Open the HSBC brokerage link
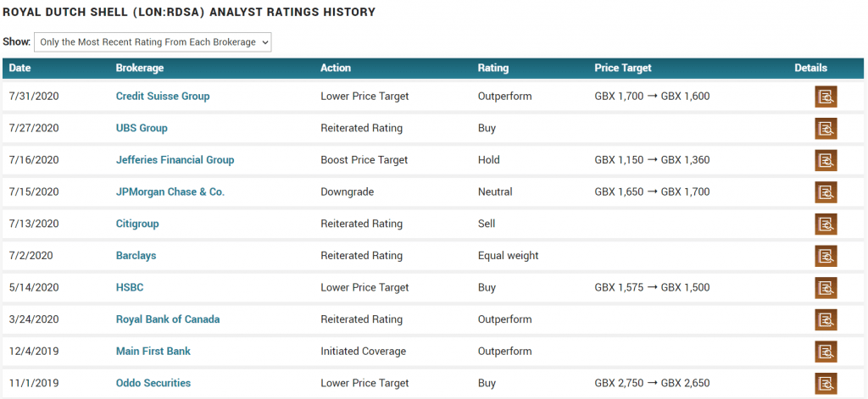 tap(130, 288)
